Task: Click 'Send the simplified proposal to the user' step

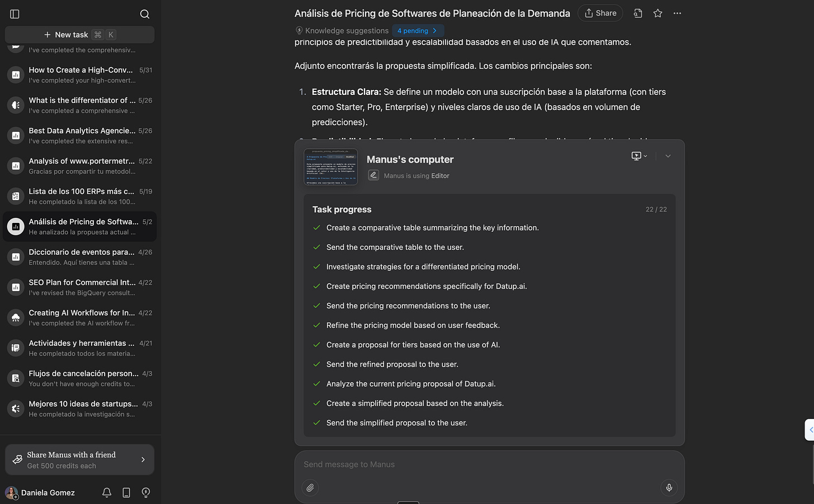Action: tap(397, 423)
